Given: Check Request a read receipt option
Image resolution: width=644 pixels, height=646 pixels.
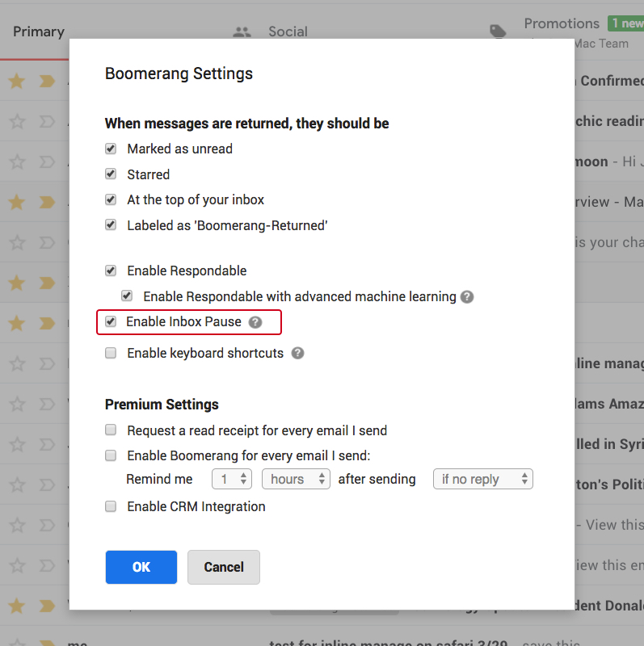Looking at the screenshot, I should (111, 430).
